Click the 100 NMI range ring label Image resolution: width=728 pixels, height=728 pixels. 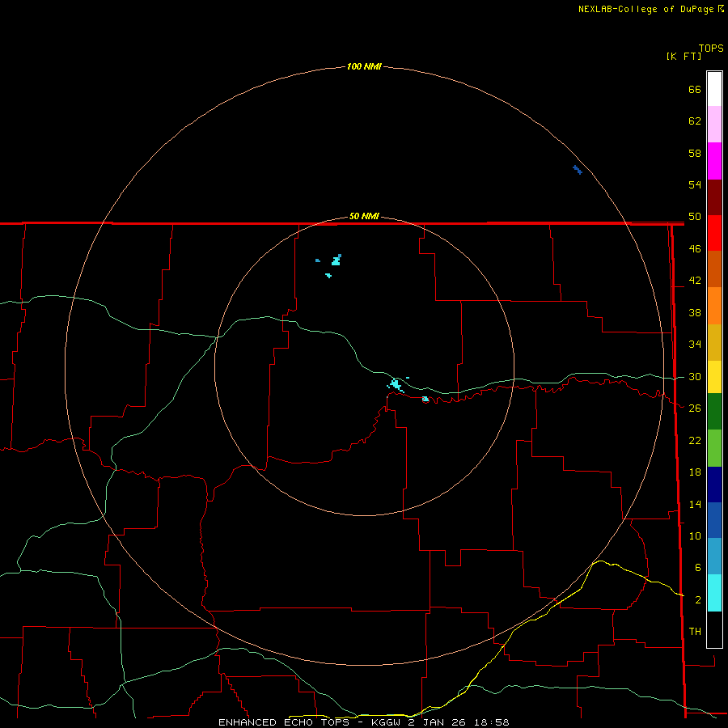364,66
